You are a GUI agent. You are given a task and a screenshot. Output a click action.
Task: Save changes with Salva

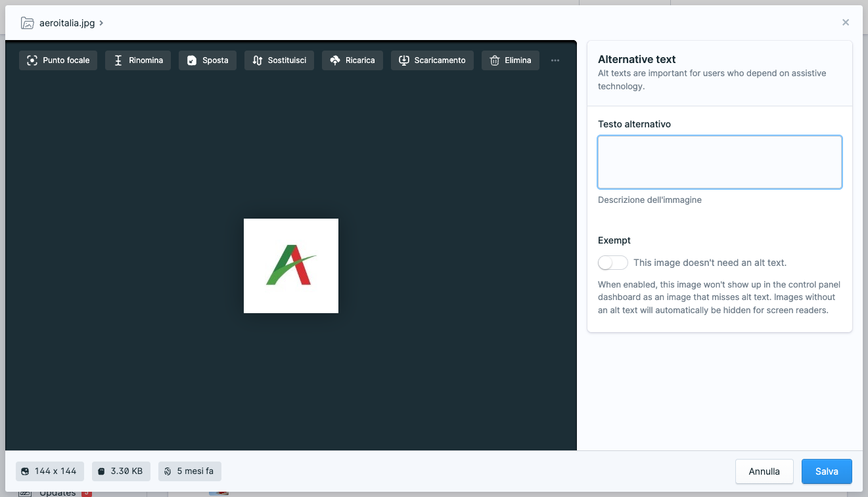(x=827, y=471)
